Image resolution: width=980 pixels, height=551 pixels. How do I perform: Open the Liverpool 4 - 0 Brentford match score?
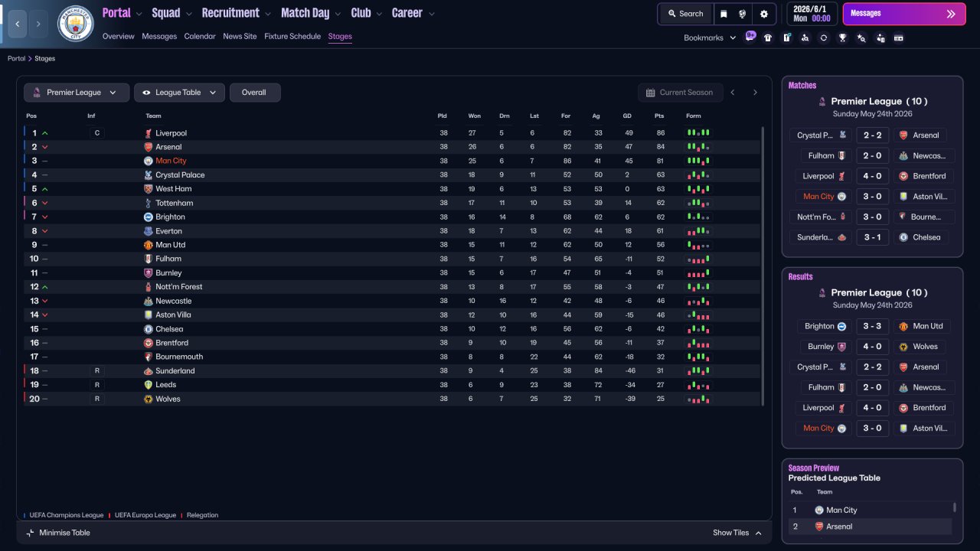tap(872, 176)
